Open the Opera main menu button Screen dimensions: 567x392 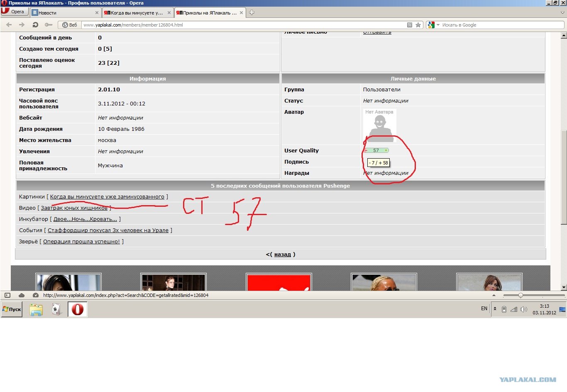pyautogui.click(x=14, y=12)
